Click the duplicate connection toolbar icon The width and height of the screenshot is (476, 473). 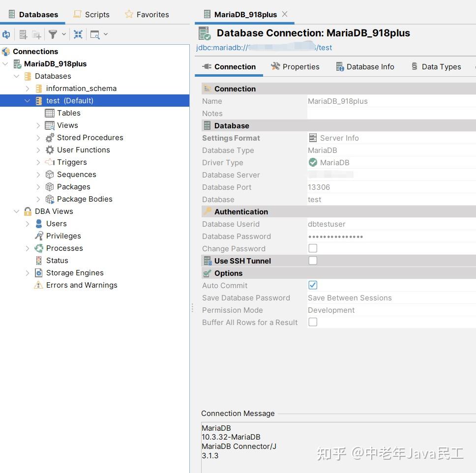35,34
